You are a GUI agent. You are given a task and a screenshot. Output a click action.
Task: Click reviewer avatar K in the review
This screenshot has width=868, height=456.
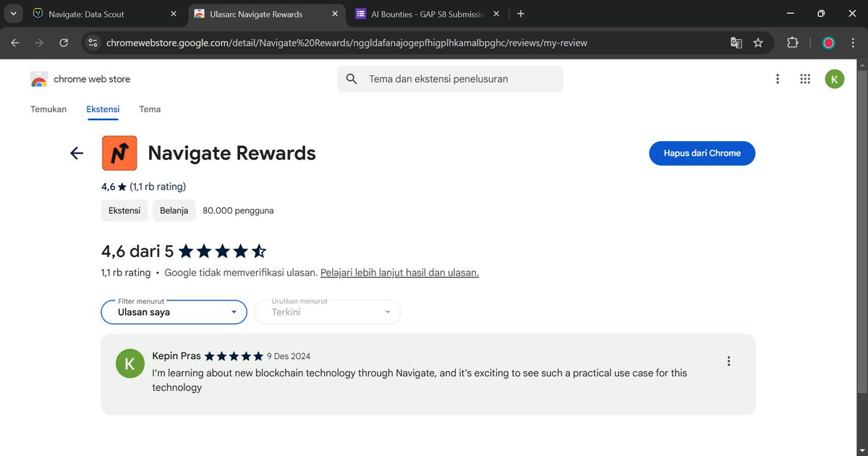click(x=130, y=363)
